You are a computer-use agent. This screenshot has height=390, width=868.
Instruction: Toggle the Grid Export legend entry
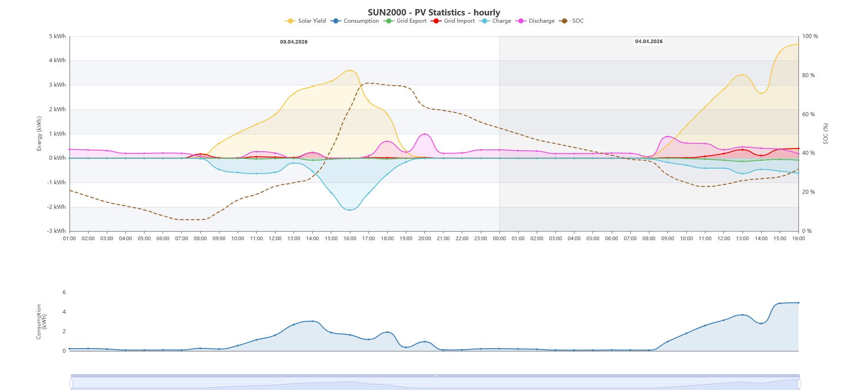[x=405, y=21]
